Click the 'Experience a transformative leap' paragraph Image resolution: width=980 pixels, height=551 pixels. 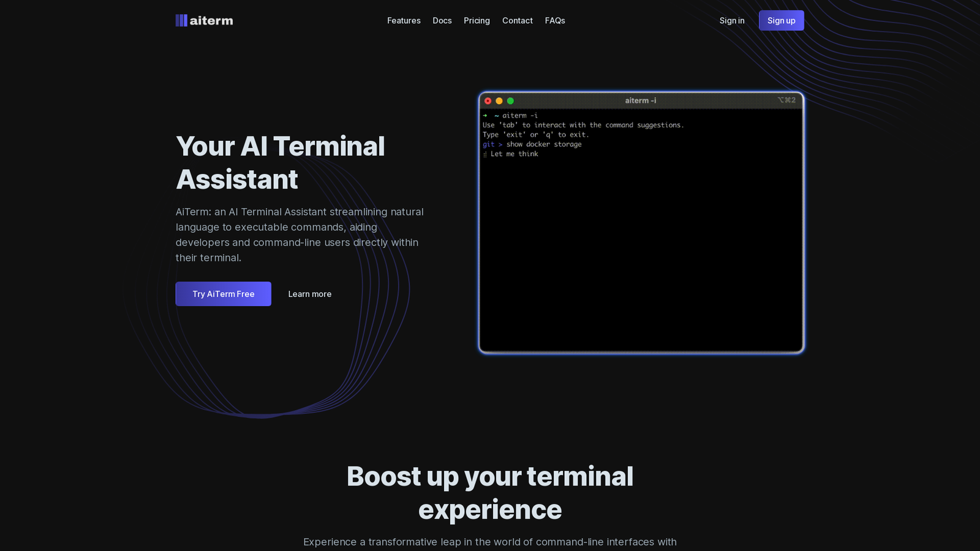(490, 542)
